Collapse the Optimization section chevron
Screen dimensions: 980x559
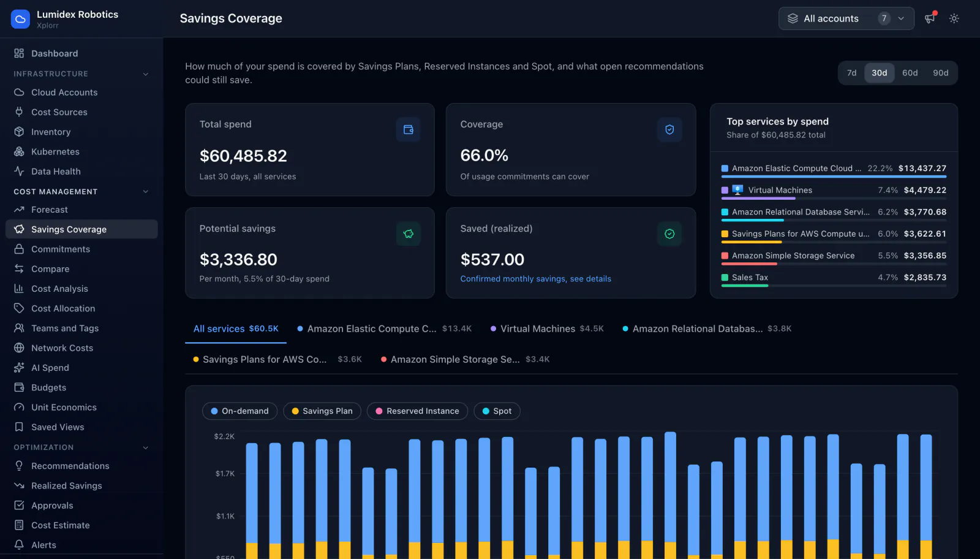click(146, 447)
